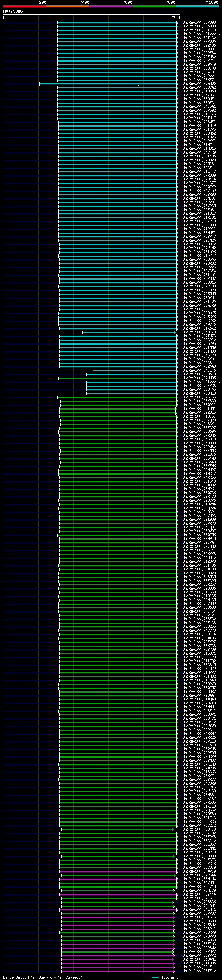This screenshot has width=222, height=980.
Task: Click label UniRef100_A9TWL7
Action: coord(199,118)
